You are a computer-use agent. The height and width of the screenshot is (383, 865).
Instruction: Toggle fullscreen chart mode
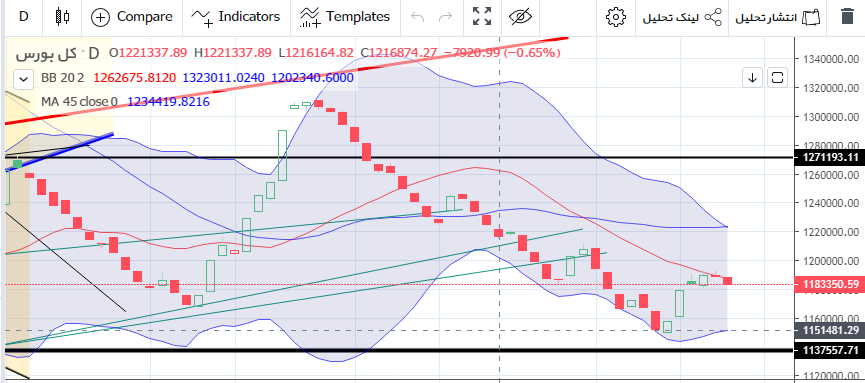pos(482,17)
